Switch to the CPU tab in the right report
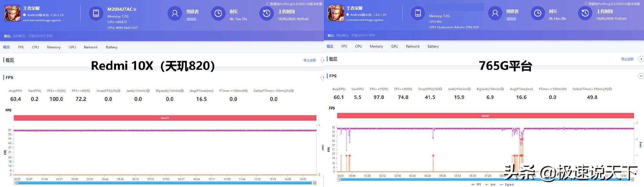This screenshot has height=187, width=644. pyautogui.click(x=358, y=47)
